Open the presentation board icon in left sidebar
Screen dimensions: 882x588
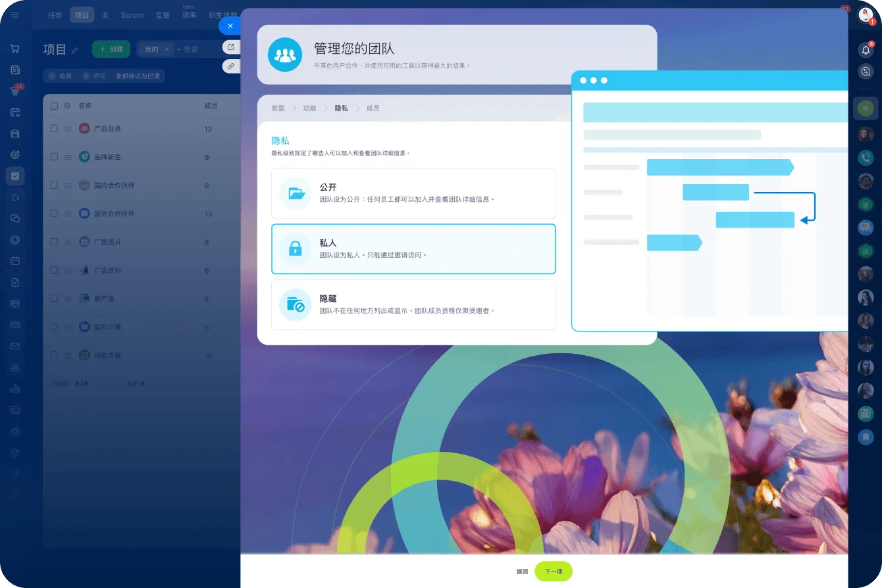click(x=15, y=303)
